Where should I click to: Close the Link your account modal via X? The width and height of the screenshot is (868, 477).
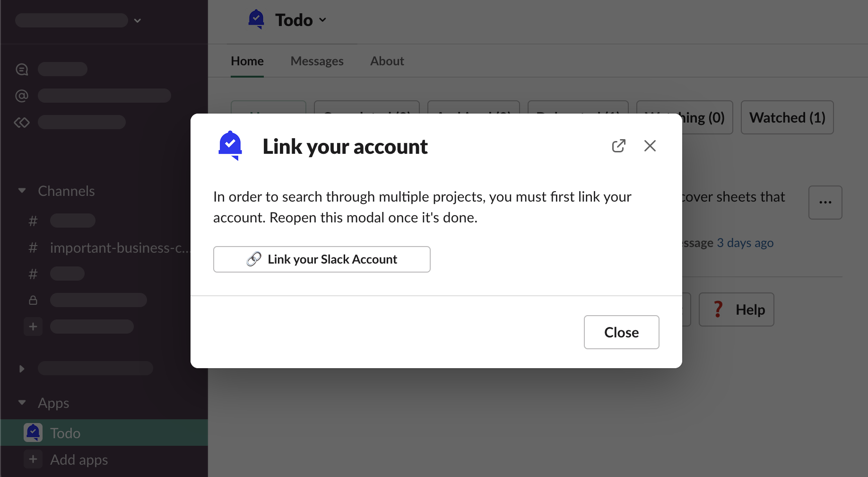(650, 146)
